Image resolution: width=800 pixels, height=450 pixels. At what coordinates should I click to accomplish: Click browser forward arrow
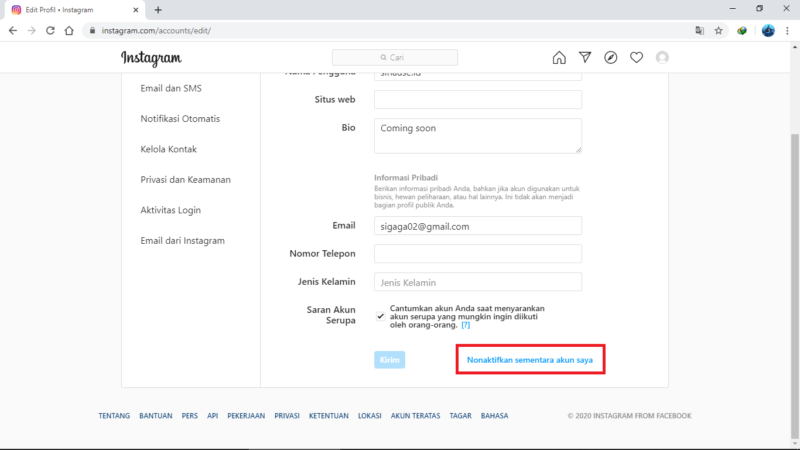coord(32,31)
